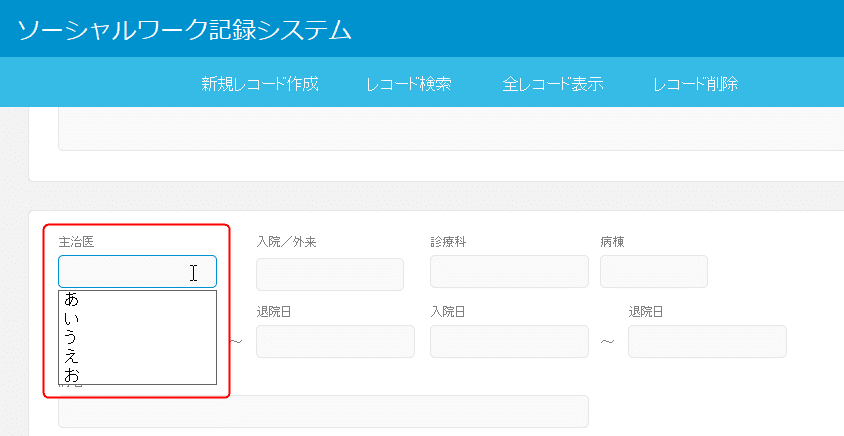The image size is (844, 436).
Task: Click the 入院日 field label
Action: [448, 312]
